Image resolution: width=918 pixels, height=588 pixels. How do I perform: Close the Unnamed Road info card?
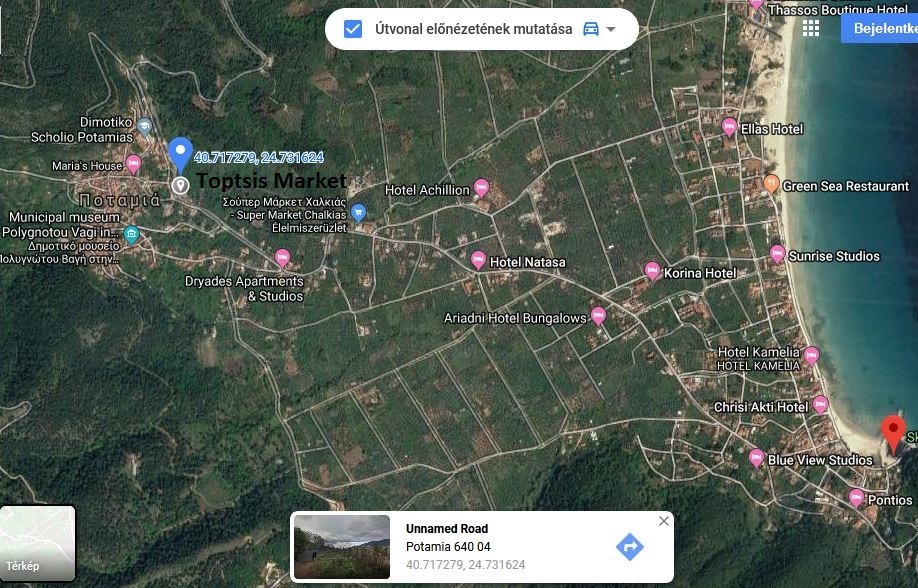[663, 521]
